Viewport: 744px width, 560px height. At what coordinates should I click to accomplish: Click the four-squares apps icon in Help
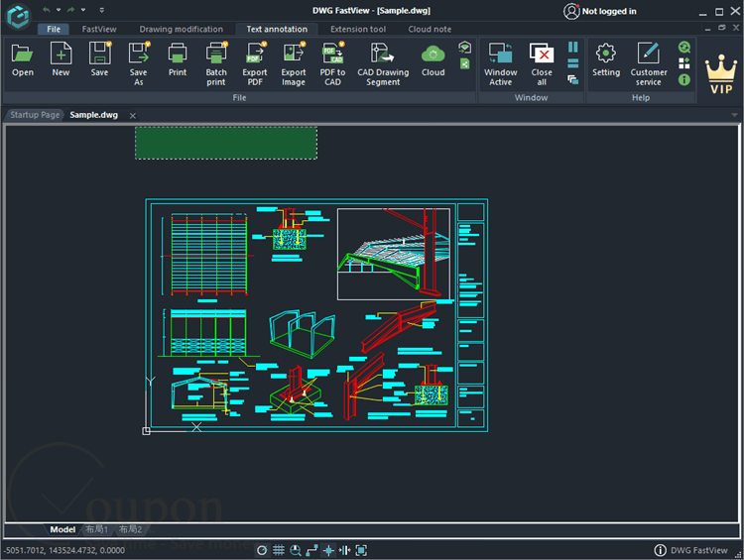coord(684,63)
